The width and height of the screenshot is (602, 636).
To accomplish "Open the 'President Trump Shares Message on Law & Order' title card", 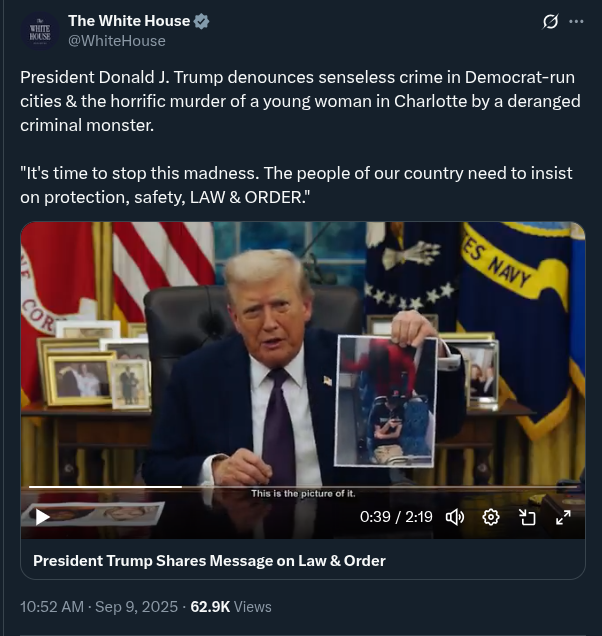I will point(303,561).
